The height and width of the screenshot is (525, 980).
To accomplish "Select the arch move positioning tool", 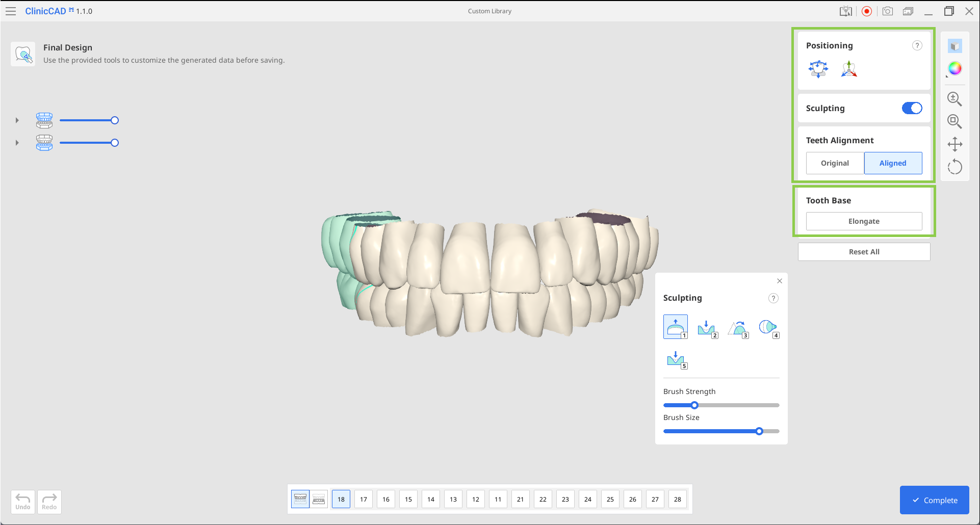I will 818,68.
